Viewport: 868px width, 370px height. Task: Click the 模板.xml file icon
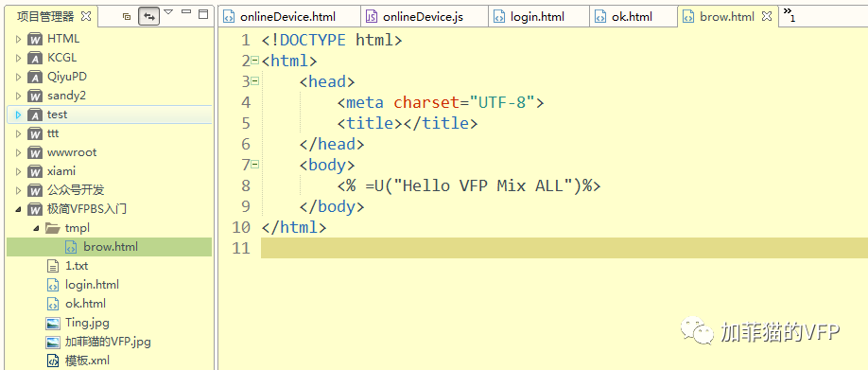pos(53,361)
